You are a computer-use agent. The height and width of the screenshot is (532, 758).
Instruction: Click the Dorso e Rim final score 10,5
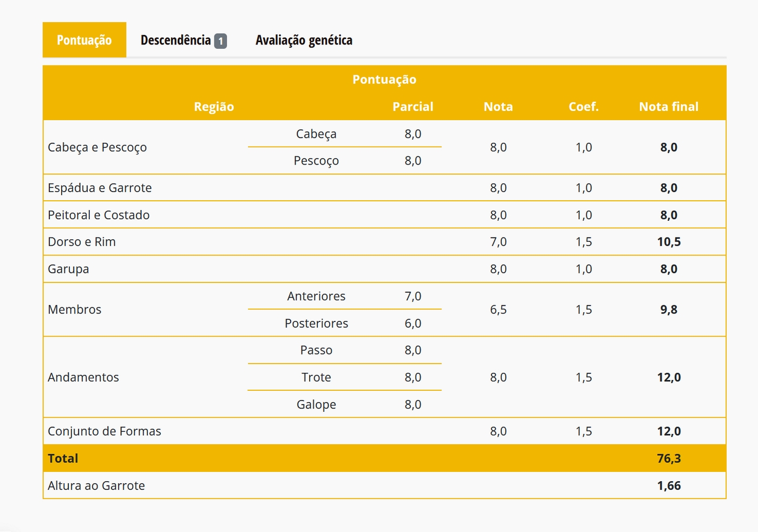click(669, 242)
